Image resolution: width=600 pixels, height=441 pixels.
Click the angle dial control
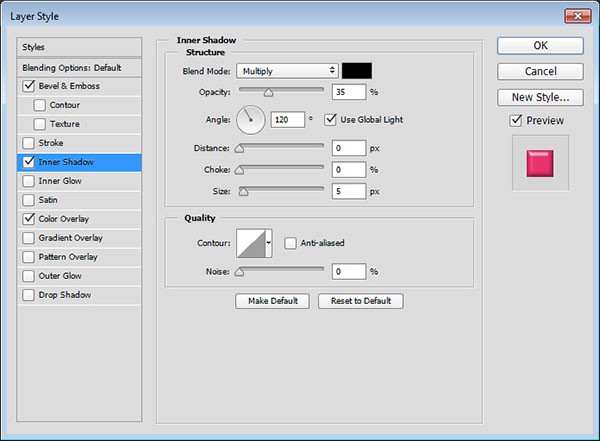(x=251, y=120)
